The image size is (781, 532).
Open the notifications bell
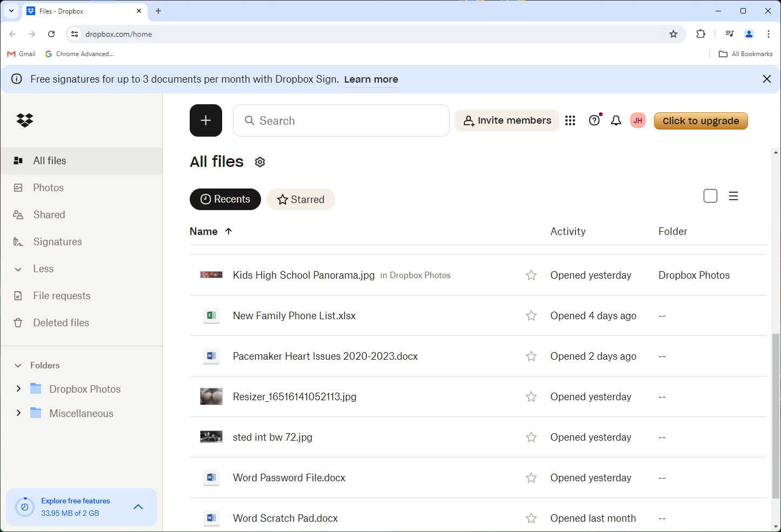point(616,120)
